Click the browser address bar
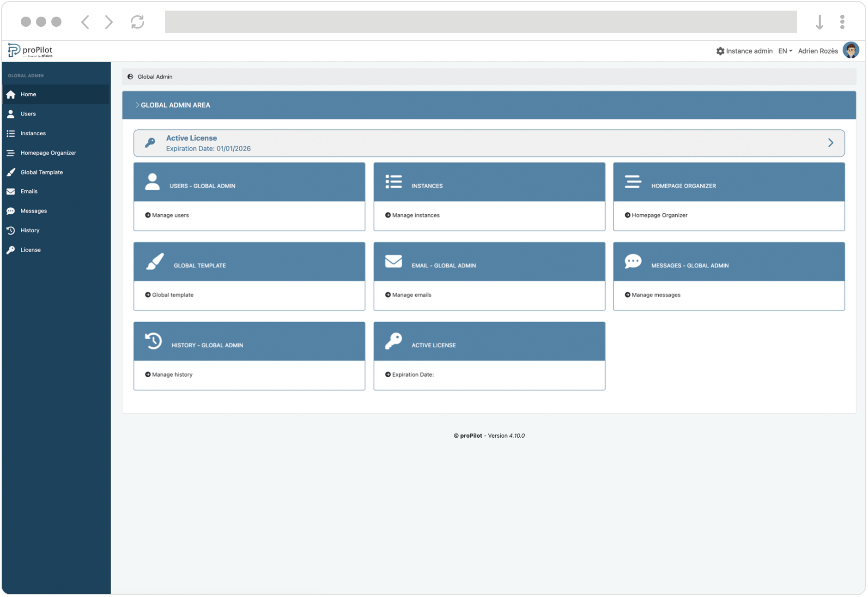Screen dimensions: 868x597 coord(480,22)
